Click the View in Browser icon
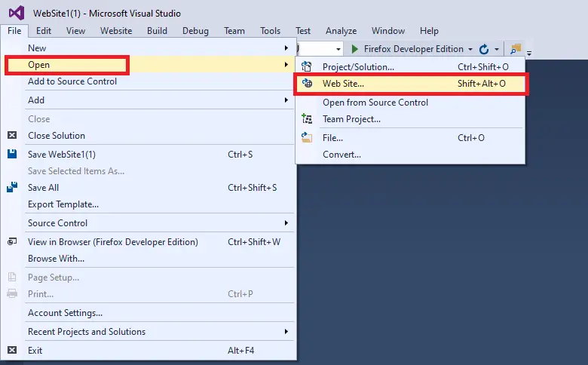This screenshot has height=365, width=588. coord(12,241)
